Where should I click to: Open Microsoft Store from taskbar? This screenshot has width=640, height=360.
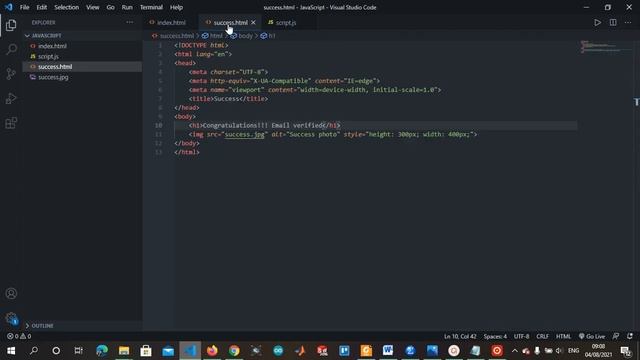tap(146, 351)
